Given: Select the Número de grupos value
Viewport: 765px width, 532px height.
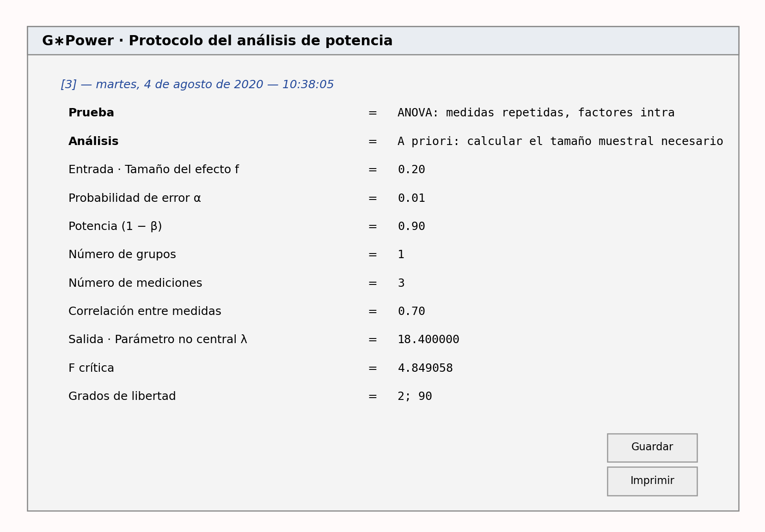Looking at the screenshot, I should point(401,255).
